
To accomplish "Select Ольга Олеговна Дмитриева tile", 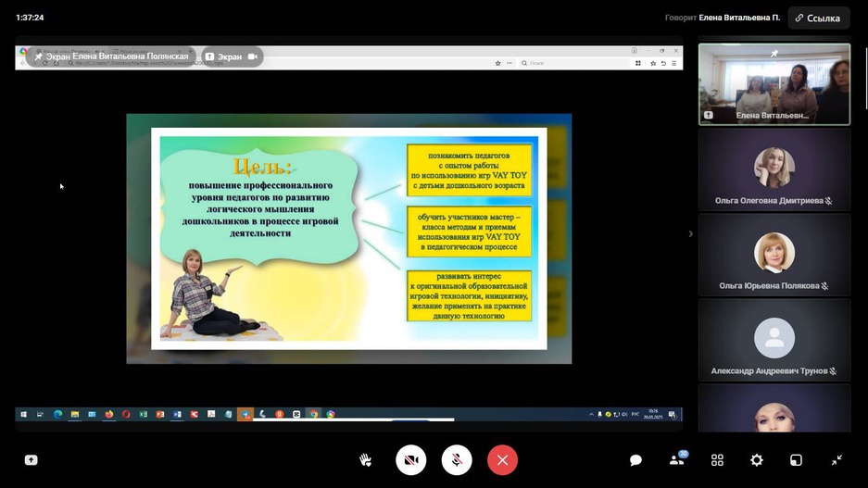I will (x=774, y=169).
